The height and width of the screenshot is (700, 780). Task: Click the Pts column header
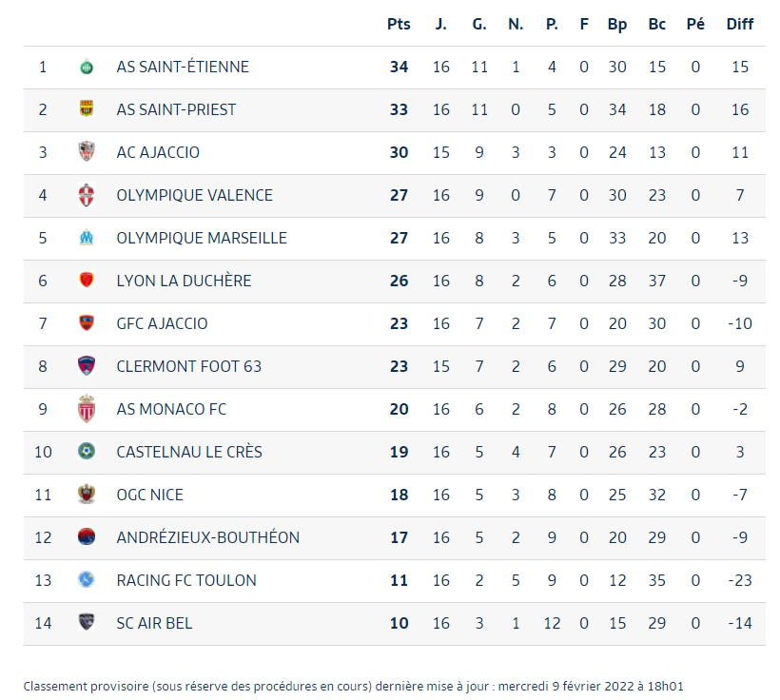(399, 25)
